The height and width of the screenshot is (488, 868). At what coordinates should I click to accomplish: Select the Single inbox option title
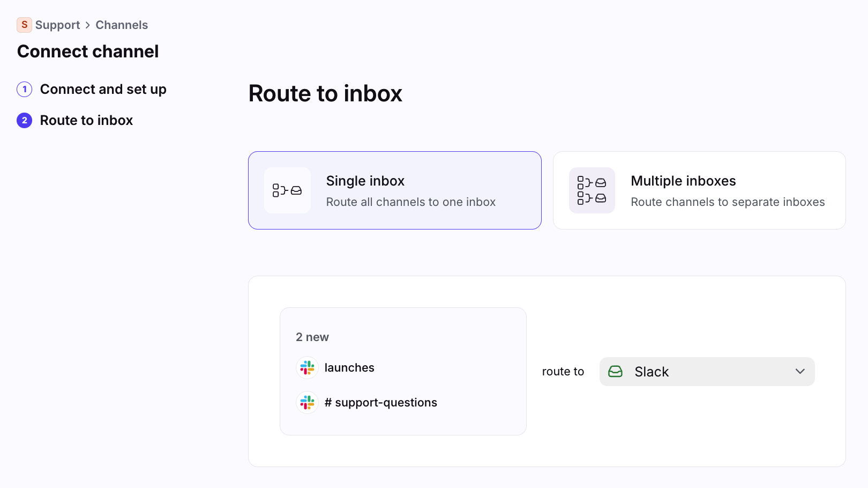365,181
